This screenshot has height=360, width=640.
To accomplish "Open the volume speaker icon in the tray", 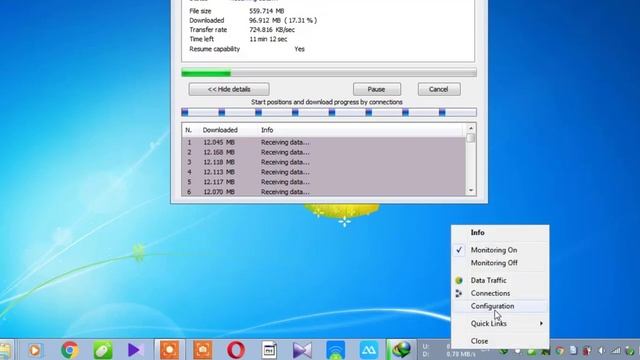I will point(602,351).
